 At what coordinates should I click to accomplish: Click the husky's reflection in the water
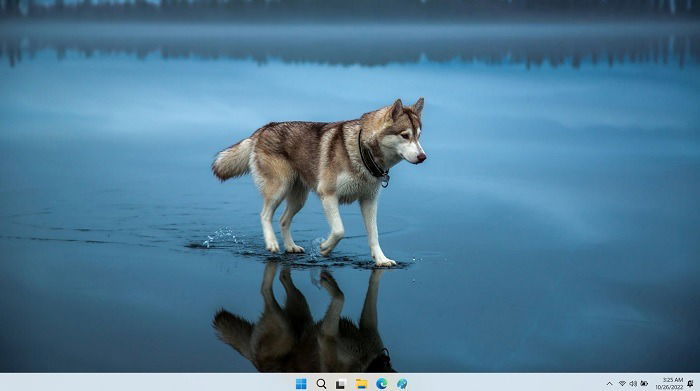[303, 319]
